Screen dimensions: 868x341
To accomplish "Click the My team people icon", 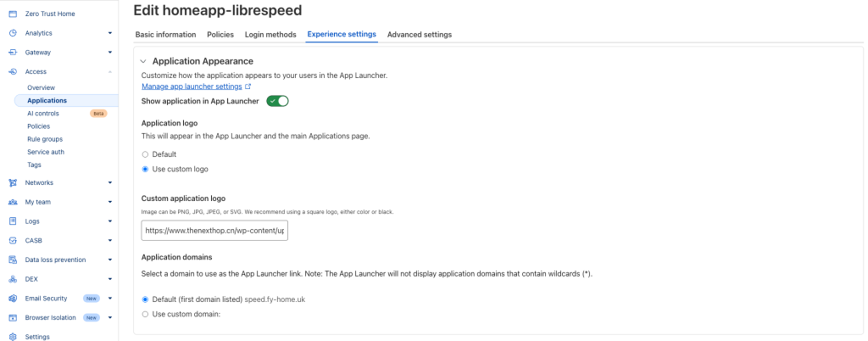I will pyautogui.click(x=13, y=202).
